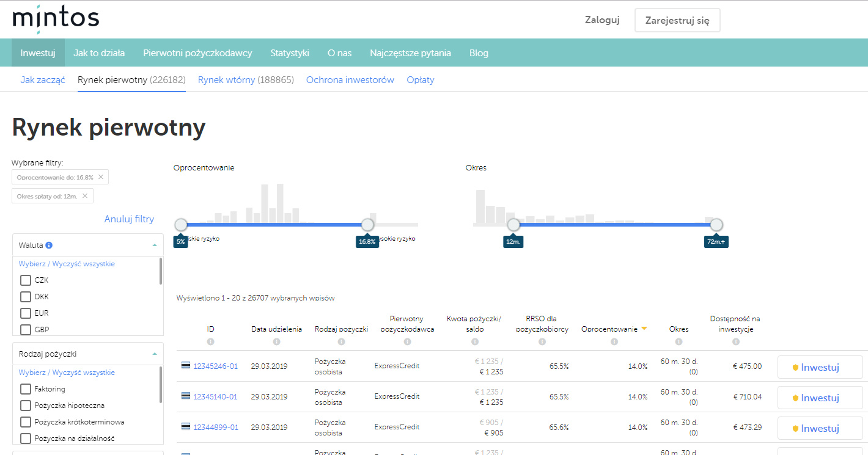The height and width of the screenshot is (455, 868).
Task: Remove the Okres spłaty od 12m. filter
Action: [x=85, y=196]
